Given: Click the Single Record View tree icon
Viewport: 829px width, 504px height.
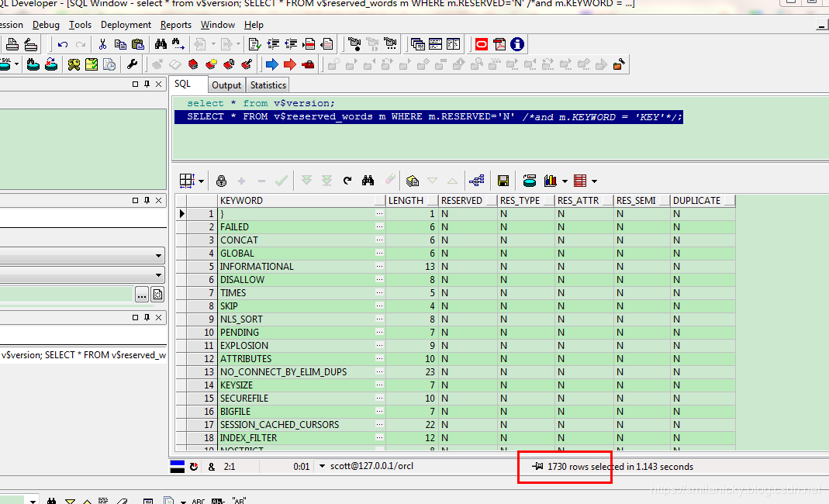Looking at the screenshot, I should coord(476,181).
